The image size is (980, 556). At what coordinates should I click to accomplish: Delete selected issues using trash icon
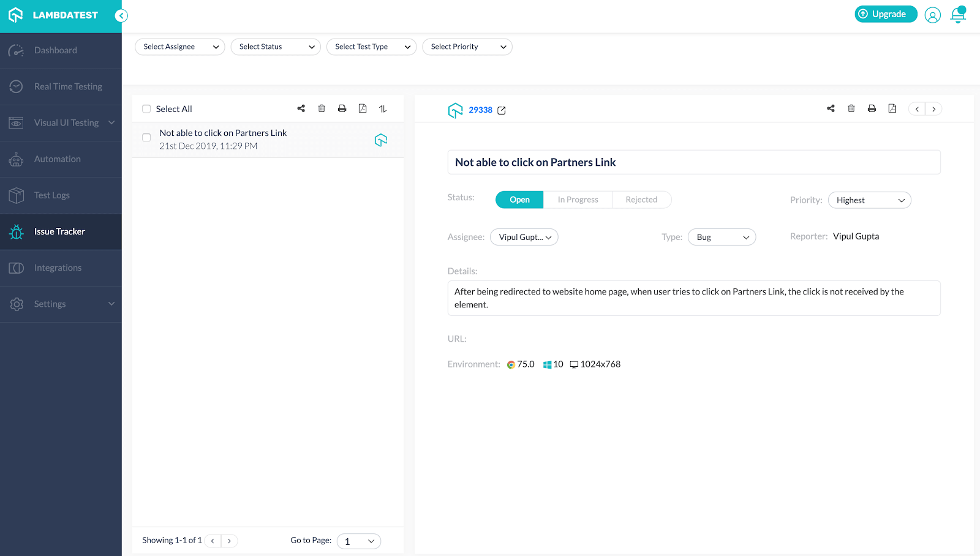click(x=322, y=108)
